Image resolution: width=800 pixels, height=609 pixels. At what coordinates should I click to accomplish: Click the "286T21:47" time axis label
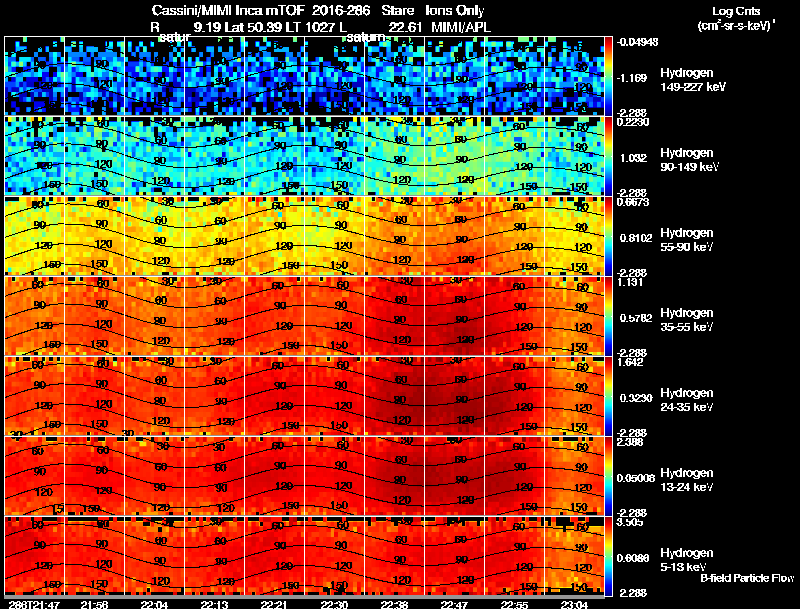[x=35, y=604]
